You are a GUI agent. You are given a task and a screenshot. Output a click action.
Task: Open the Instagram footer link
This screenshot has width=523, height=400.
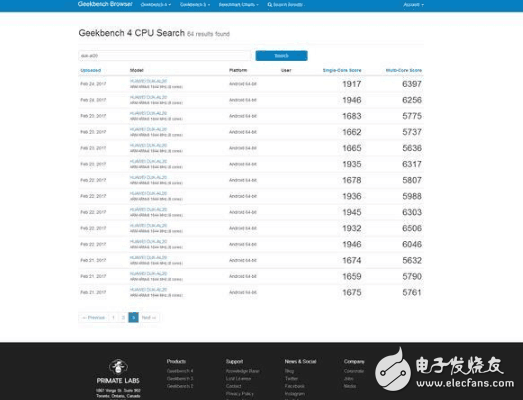(x=295, y=394)
